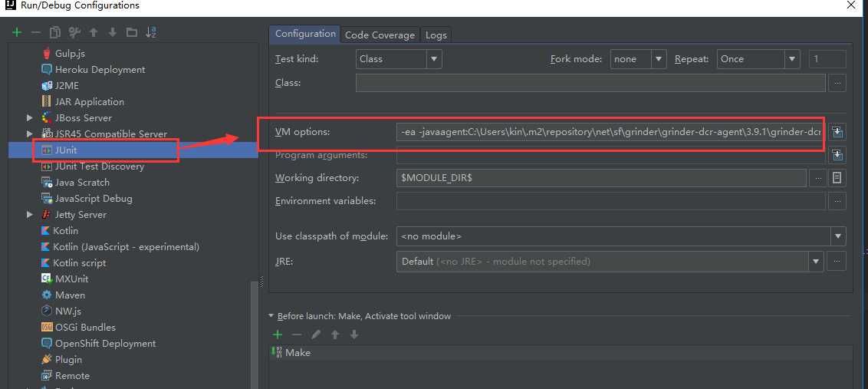Move configuration up arrow in left toolbar

click(x=94, y=33)
